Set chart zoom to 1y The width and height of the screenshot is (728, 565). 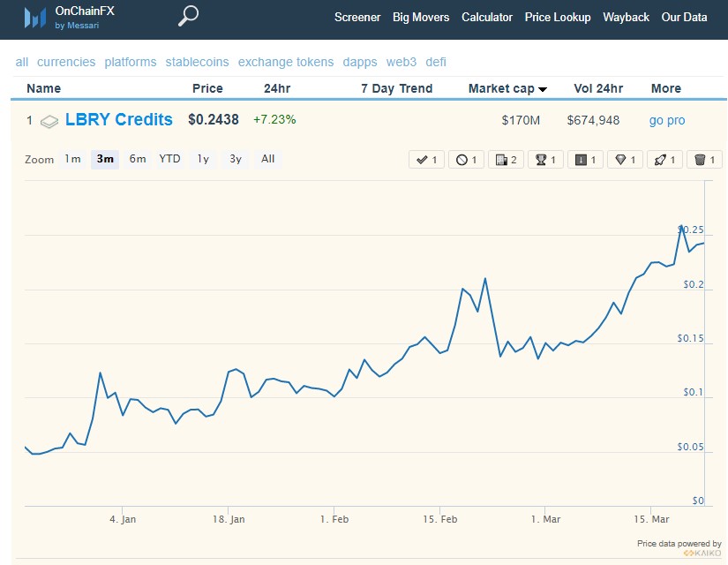tap(203, 159)
